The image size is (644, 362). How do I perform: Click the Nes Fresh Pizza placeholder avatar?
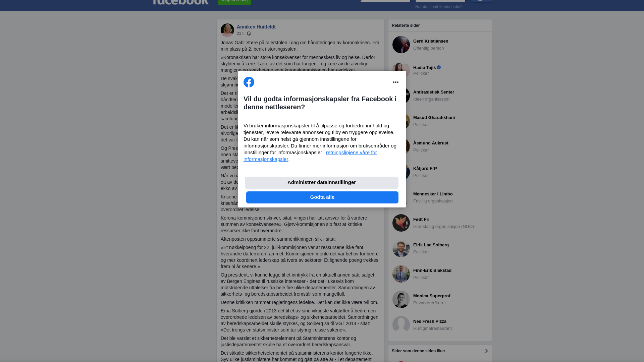point(401,325)
